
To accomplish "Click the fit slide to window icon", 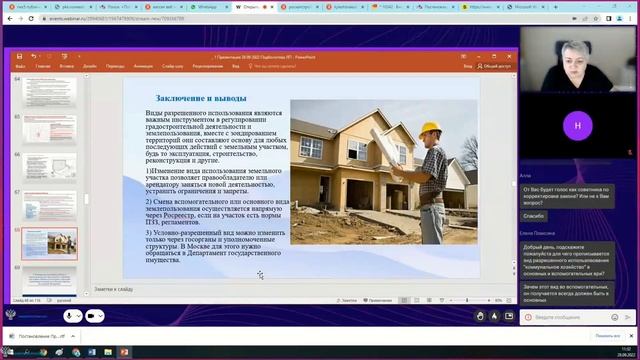I will pyautogui.click(x=509, y=300).
